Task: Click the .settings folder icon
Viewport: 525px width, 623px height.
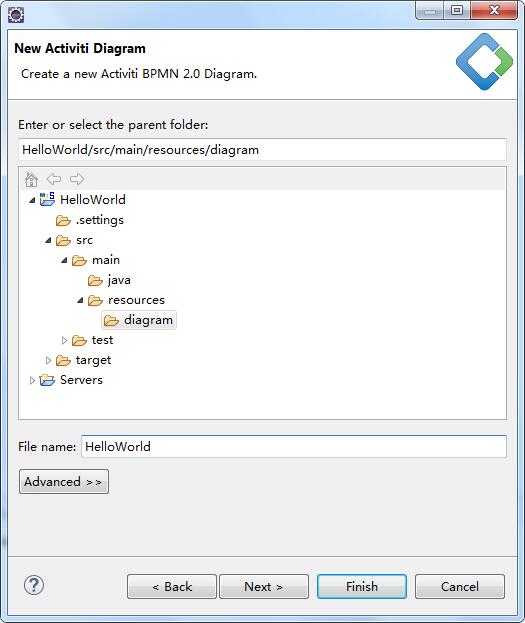Action: [63, 220]
